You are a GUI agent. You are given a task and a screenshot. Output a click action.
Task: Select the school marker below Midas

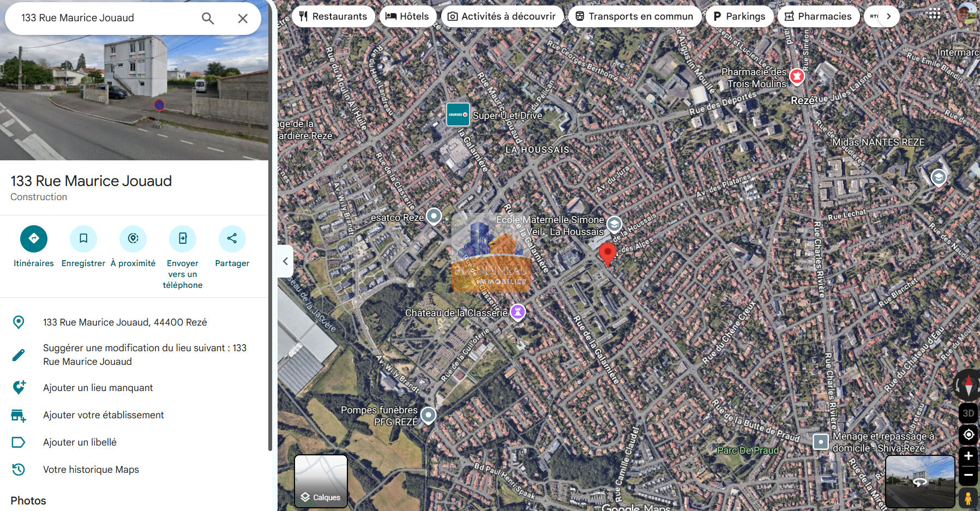tap(938, 177)
